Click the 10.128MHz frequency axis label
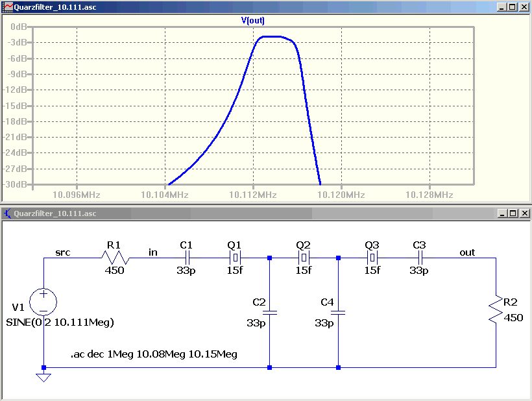The width and height of the screenshot is (532, 401). [429, 195]
